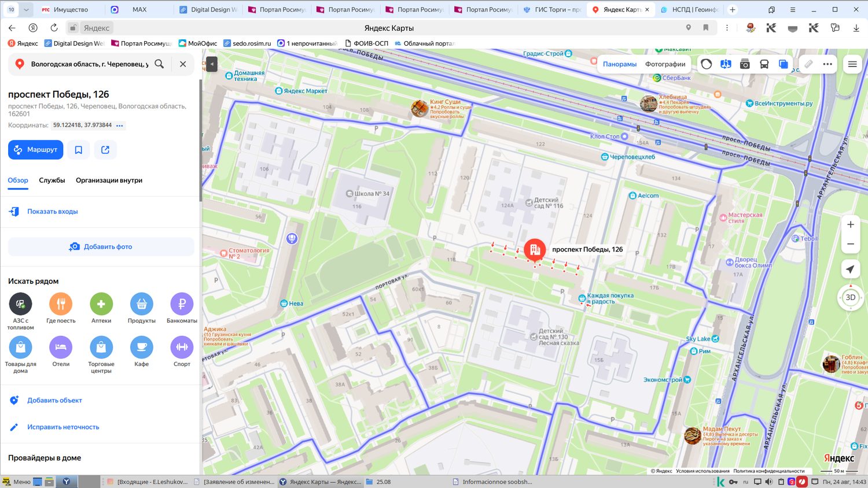Click the Маршрут route button
868x488 pixels.
tap(36, 150)
